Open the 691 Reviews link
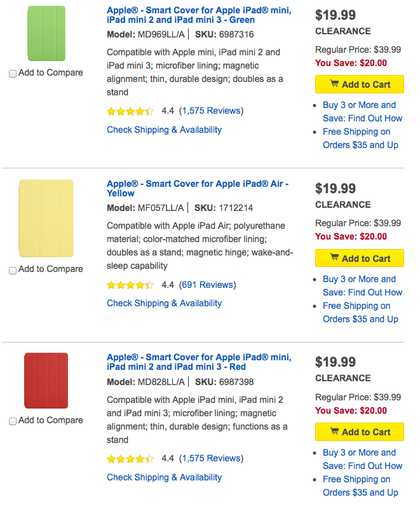 (207, 285)
